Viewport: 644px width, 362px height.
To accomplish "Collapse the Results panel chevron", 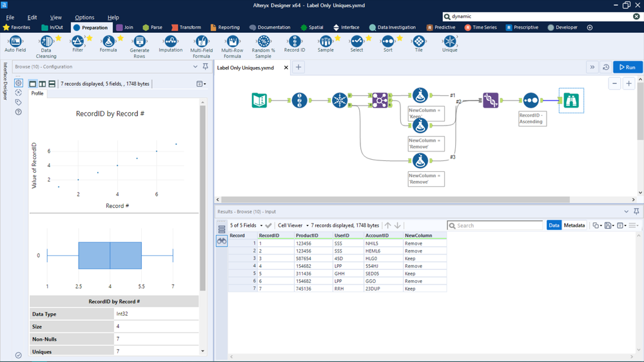I will (627, 212).
